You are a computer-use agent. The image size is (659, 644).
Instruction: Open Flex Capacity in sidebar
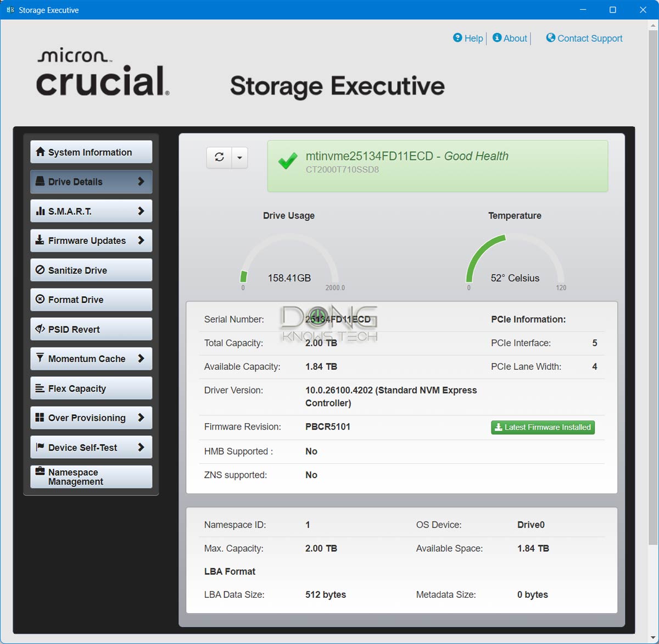tap(91, 388)
